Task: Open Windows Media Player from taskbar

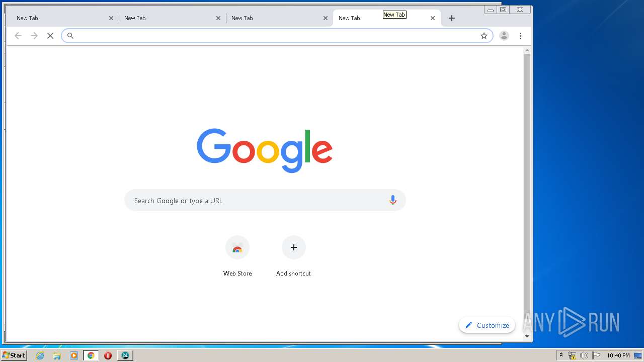Action: 74,355
